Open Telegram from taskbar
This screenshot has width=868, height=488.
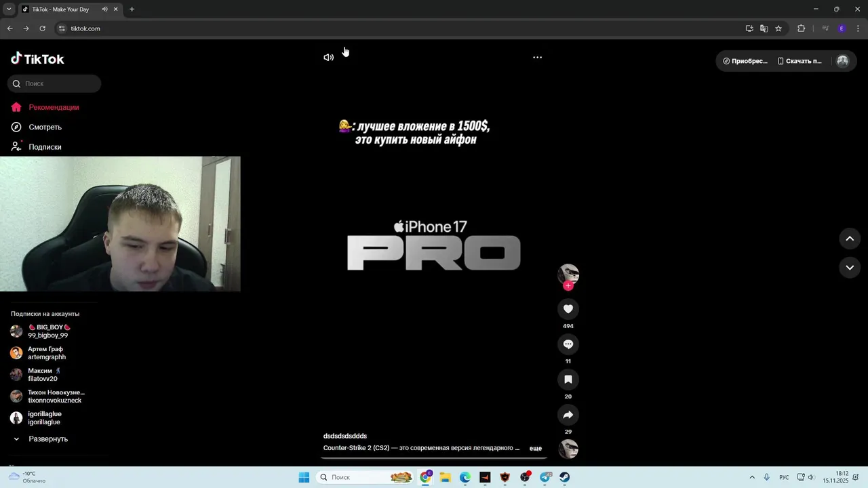point(545,477)
